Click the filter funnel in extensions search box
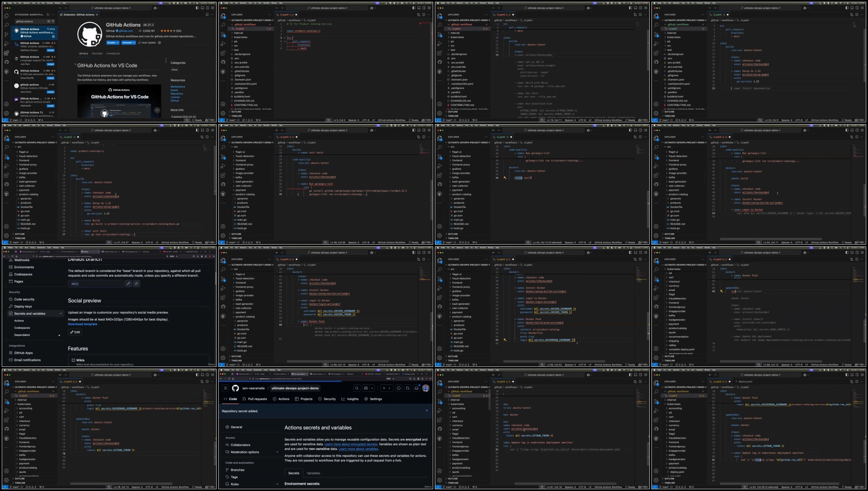The width and height of the screenshot is (868, 491). (53, 21)
